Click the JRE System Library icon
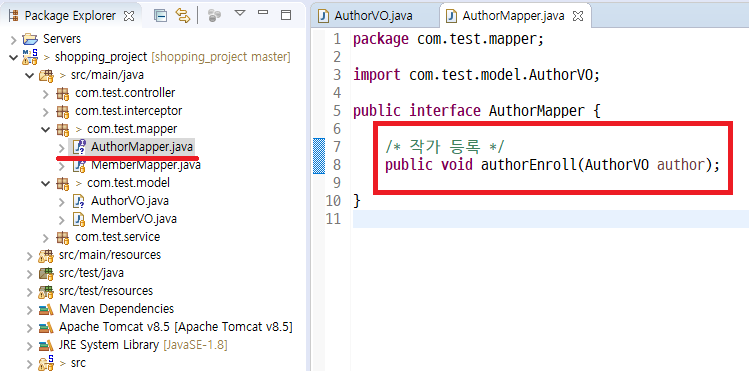The image size is (749, 371). [46, 345]
